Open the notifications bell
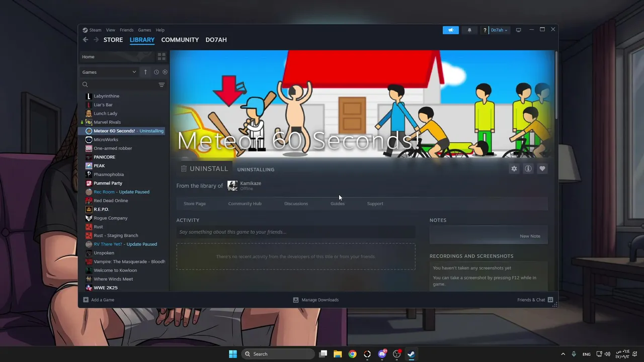The width and height of the screenshot is (644, 362). pyautogui.click(x=469, y=30)
